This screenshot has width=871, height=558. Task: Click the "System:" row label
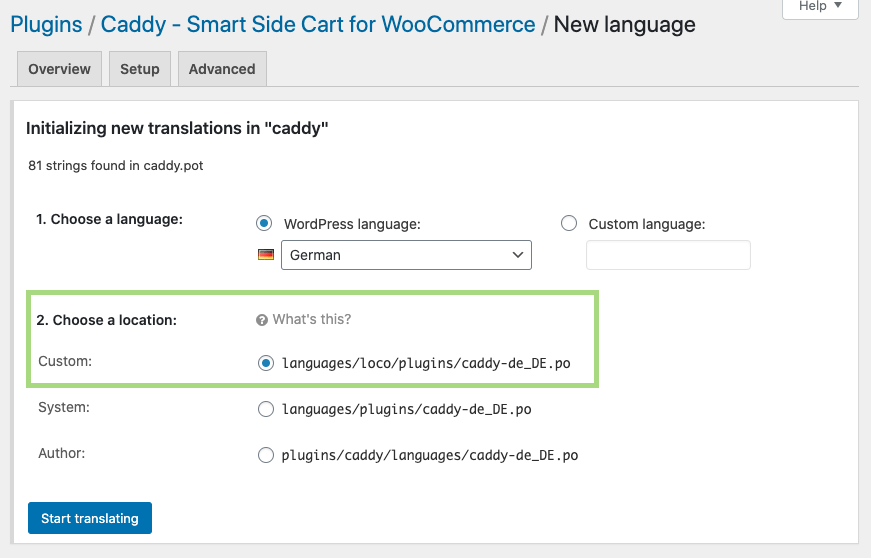(64, 407)
